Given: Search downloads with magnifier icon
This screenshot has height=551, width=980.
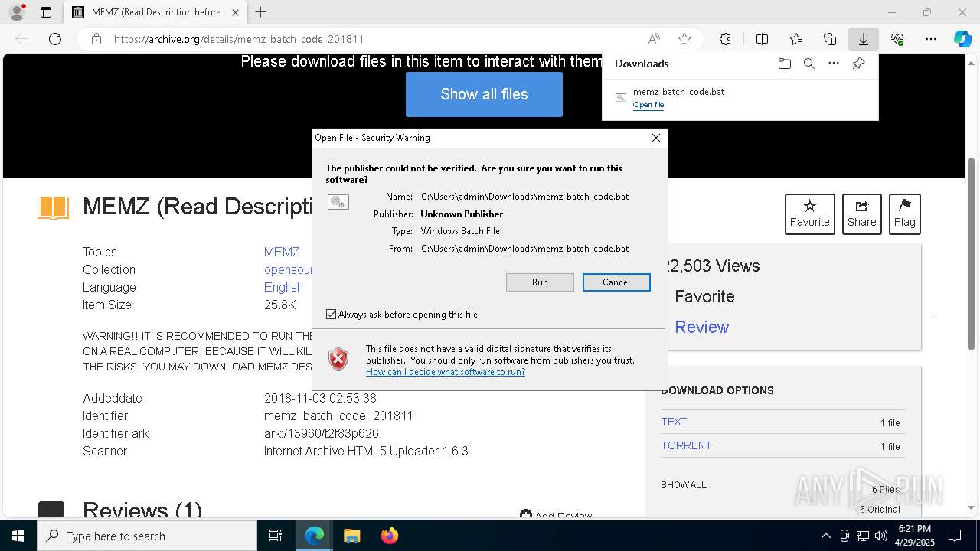Looking at the screenshot, I should (808, 64).
